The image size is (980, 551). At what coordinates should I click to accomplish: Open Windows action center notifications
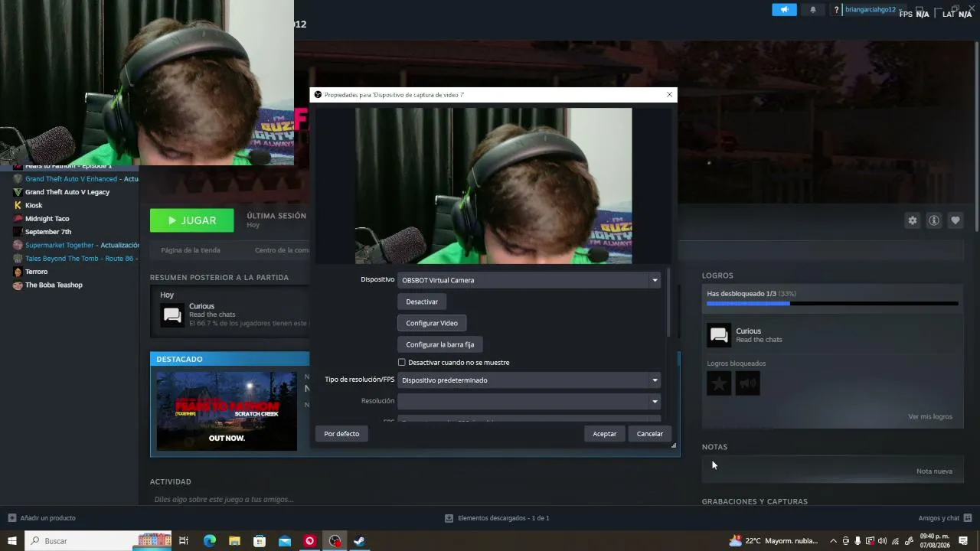pyautogui.click(x=963, y=541)
